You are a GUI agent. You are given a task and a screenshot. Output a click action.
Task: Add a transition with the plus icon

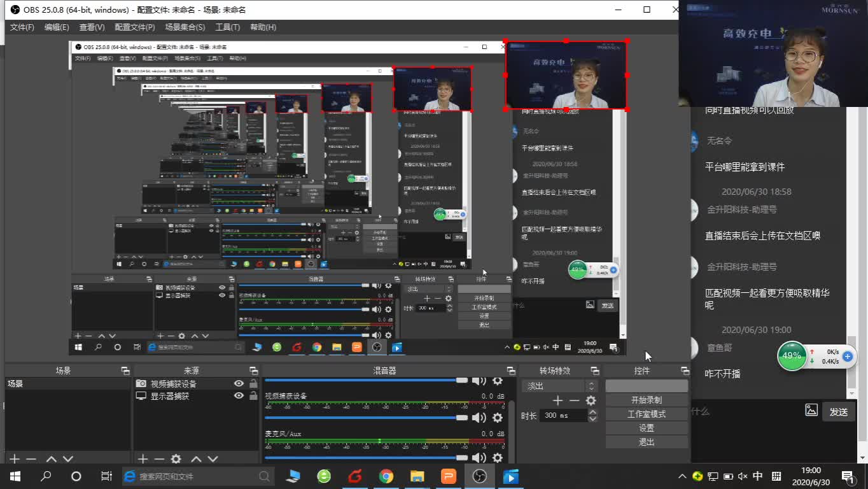coord(557,400)
